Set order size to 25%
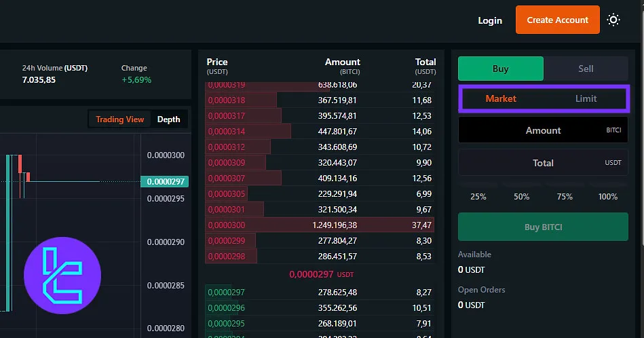The width and height of the screenshot is (644, 338). pyautogui.click(x=478, y=197)
